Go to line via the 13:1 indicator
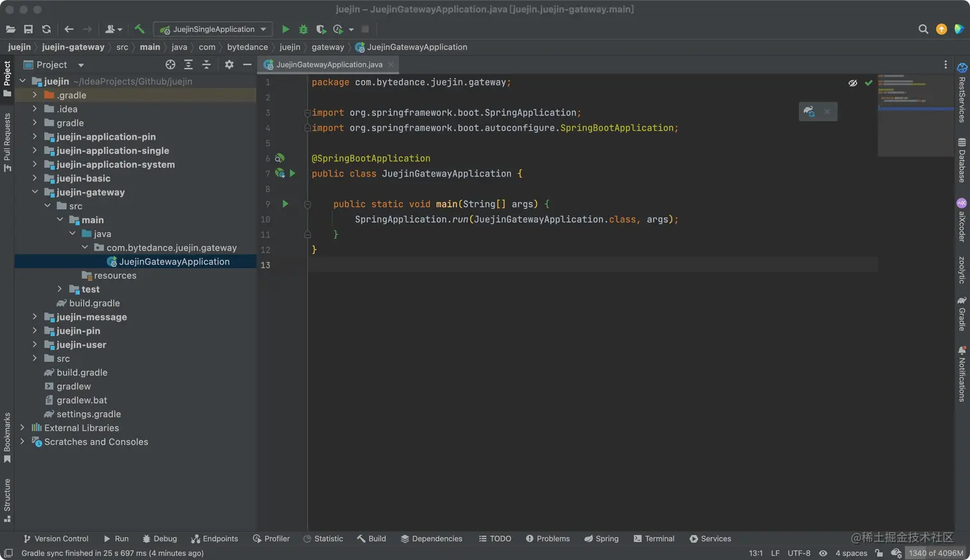The height and width of the screenshot is (560, 970). coord(756,553)
